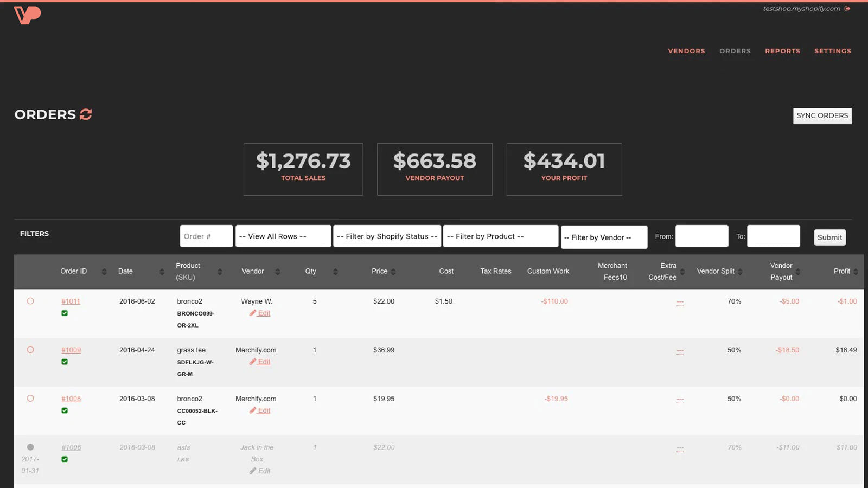The width and height of the screenshot is (868, 488).
Task: Open order #1011 via its link
Action: click(71, 301)
